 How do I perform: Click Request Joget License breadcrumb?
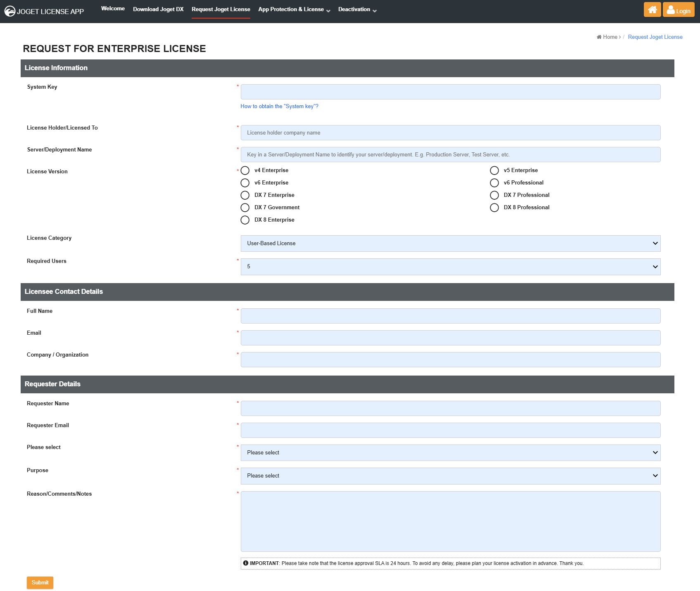655,37
